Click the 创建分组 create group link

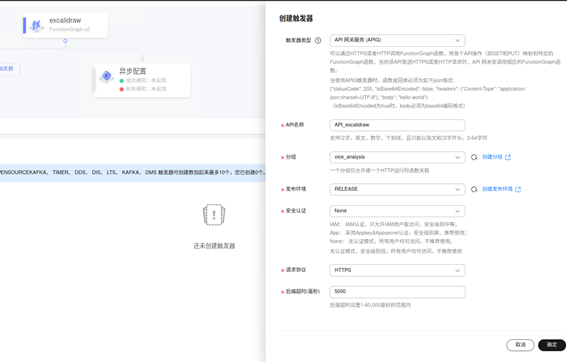point(492,157)
